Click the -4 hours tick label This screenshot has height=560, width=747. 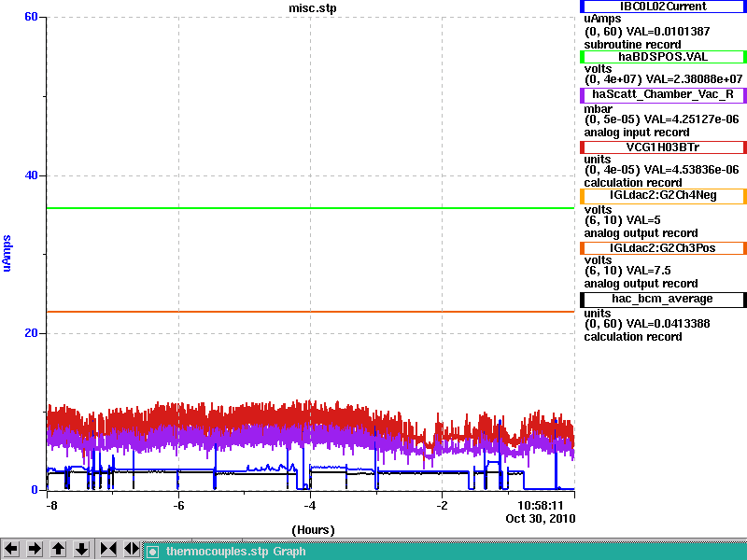pos(310,506)
